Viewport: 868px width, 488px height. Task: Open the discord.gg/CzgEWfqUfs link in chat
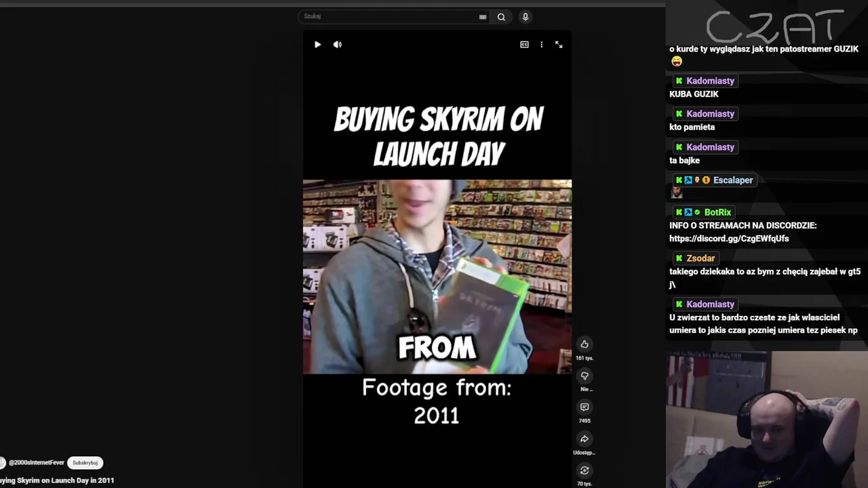[729, 239]
